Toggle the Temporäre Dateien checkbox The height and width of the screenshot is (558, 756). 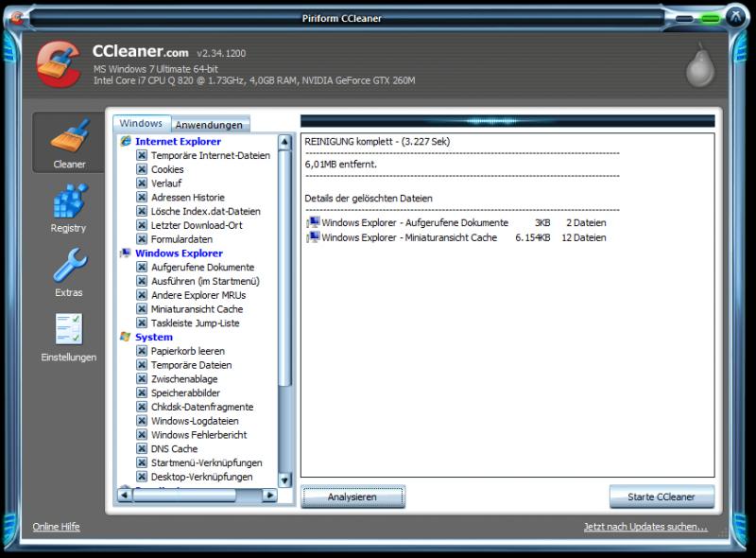point(141,364)
